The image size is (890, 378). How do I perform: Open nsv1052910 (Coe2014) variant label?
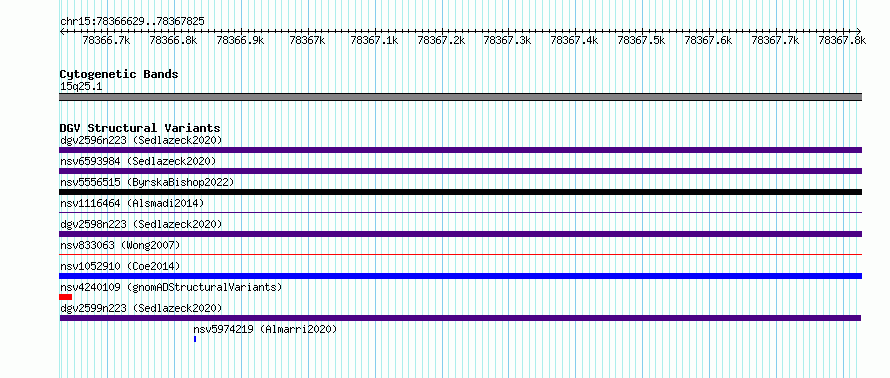(x=120, y=266)
